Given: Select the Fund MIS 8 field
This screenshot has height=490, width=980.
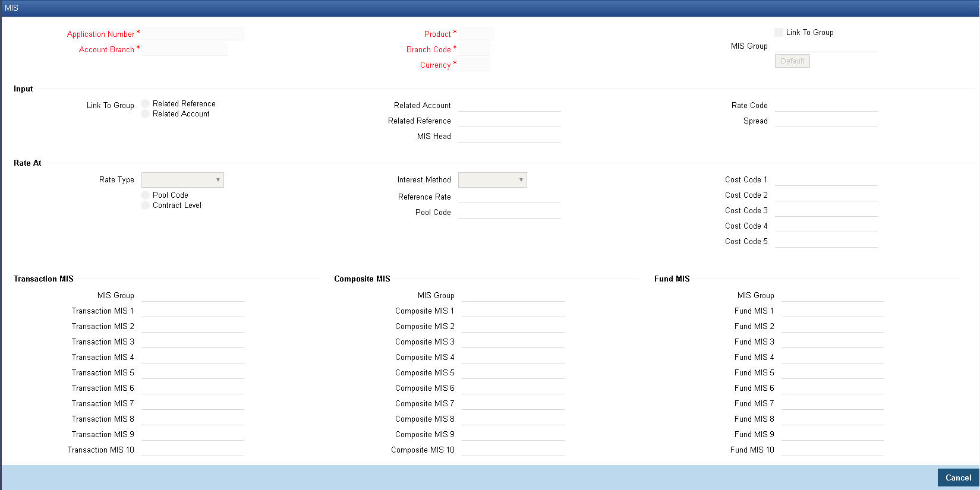Looking at the screenshot, I should coord(833,419).
